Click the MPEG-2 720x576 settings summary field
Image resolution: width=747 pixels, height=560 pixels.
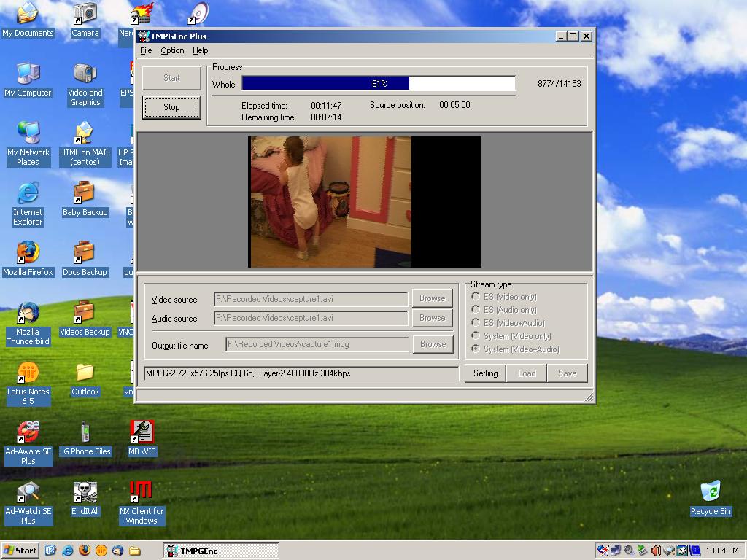(x=301, y=373)
